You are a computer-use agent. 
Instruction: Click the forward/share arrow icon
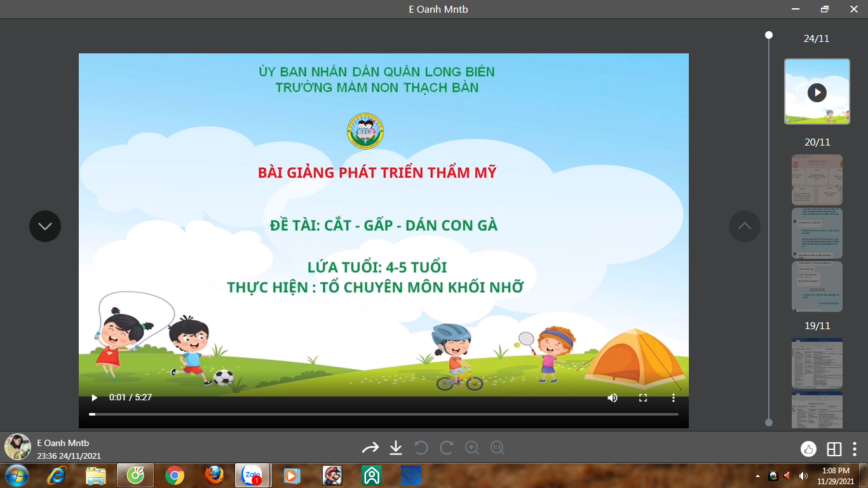[370, 449]
